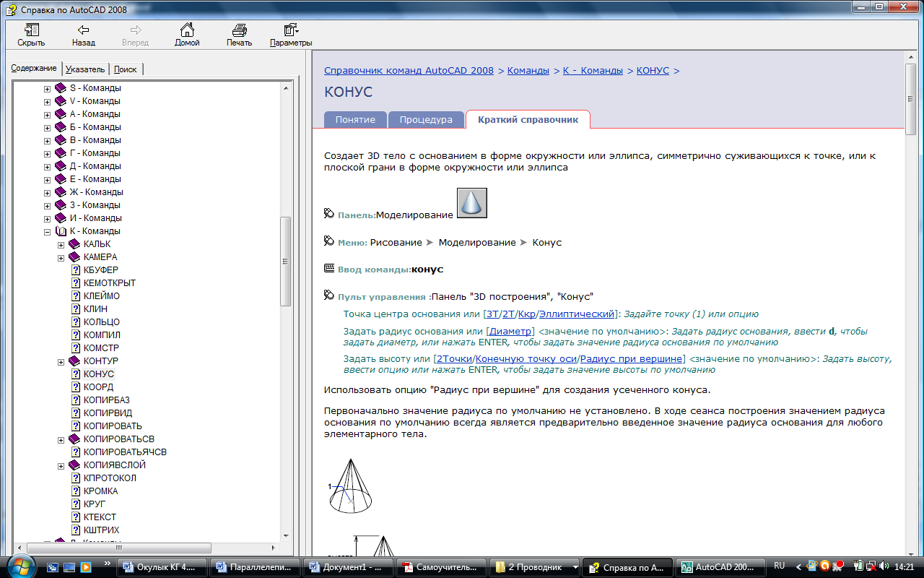Open the Домой (Home) page icon
This screenshot has width=924, height=578.
[187, 30]
